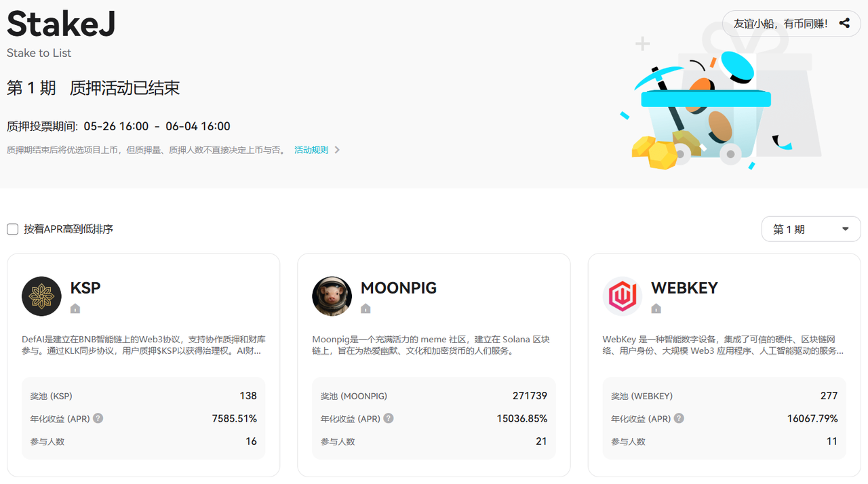Open the 活动规则 link
The width and height of the screenshot is (868, 484).
point(311,150)
